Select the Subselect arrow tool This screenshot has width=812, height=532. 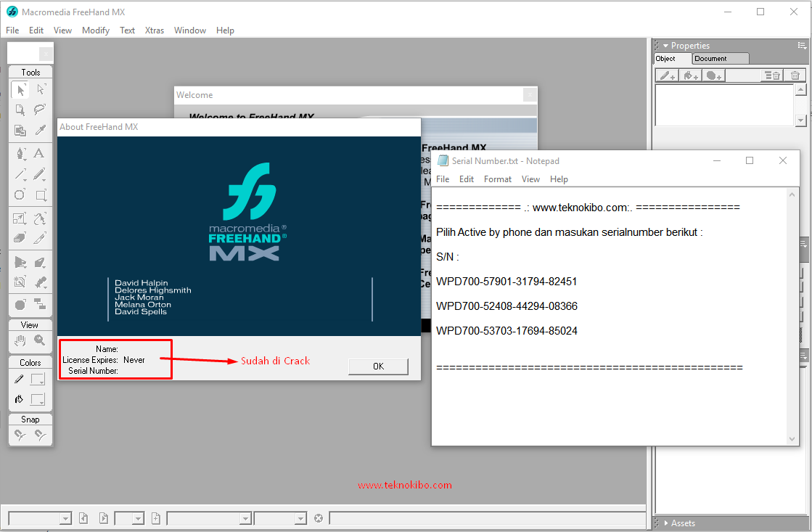click(x=41, y=89)
